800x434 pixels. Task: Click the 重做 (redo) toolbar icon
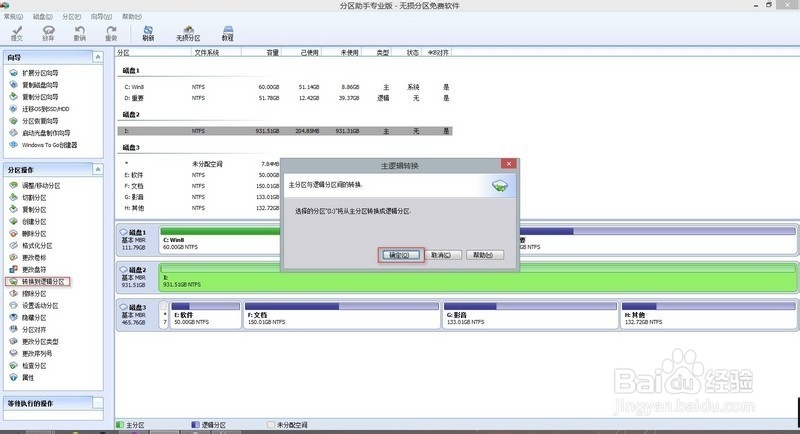(111, 34)
